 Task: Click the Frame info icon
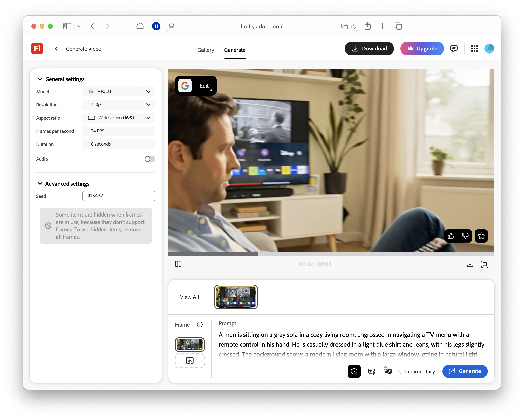[x=200, y=324]
